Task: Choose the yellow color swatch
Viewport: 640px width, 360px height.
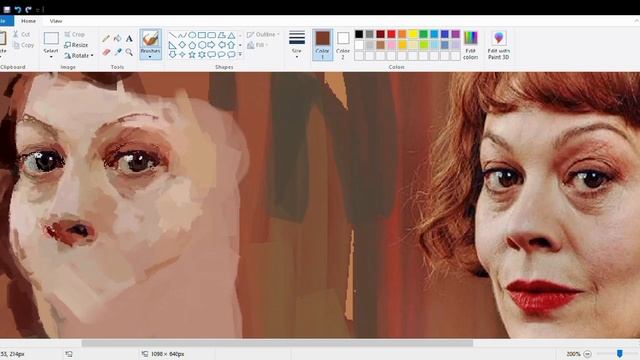Action: coord(413,34)
